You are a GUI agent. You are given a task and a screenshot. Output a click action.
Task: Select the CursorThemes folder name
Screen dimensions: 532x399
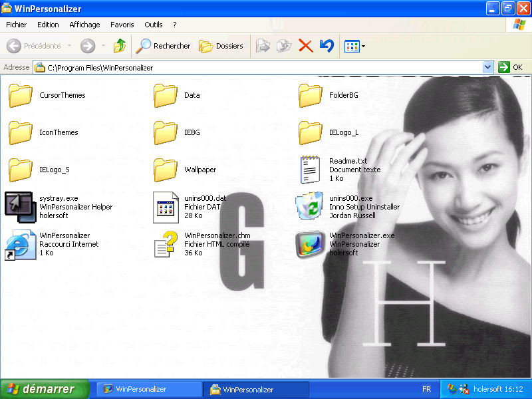pos(63,95)
